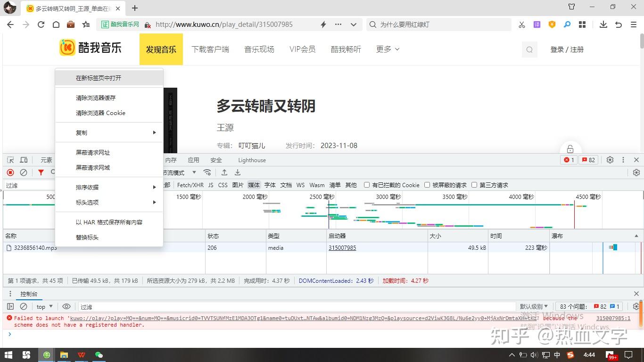Viewport: 644px width, 362px height.
Task: Open the browser home page icon
Action: point(56,25)
